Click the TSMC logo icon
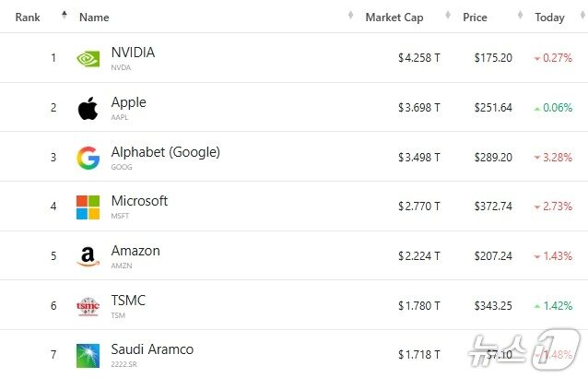This screenshot has width=588, height=378. click(88, 307)
